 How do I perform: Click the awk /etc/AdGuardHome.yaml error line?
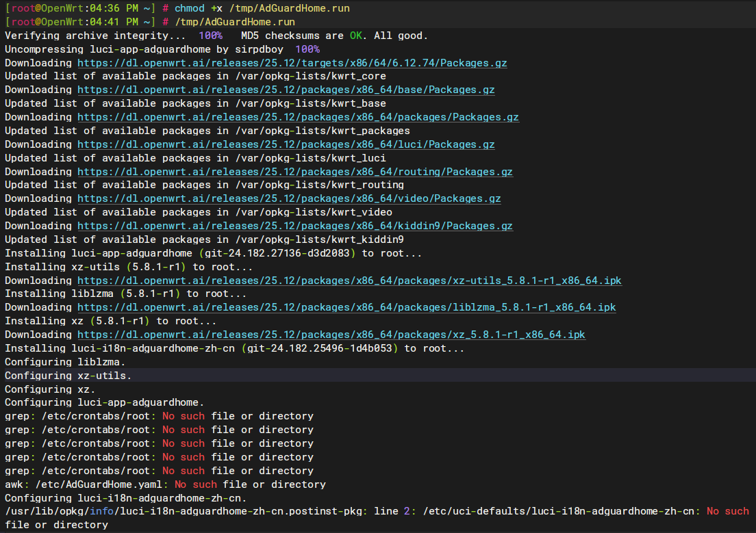click(x=165, y=484)
